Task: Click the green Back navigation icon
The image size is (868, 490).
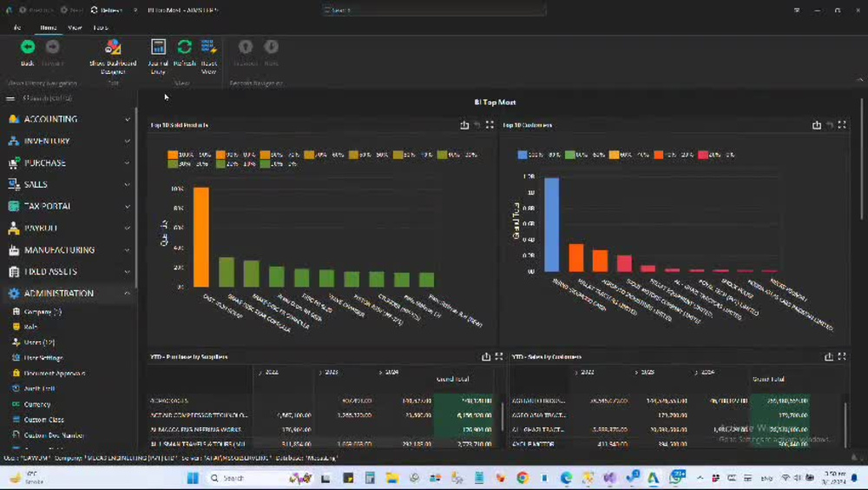Action: 28,47
